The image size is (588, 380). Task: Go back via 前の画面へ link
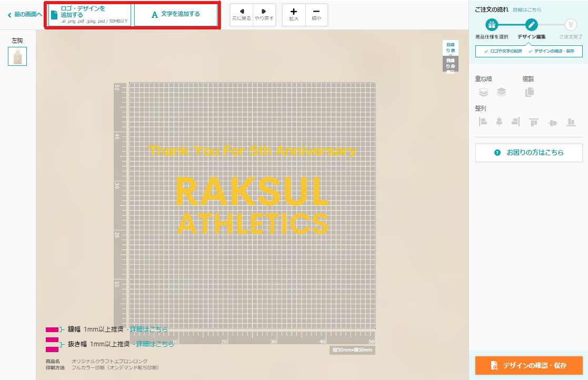coord(24,15)
